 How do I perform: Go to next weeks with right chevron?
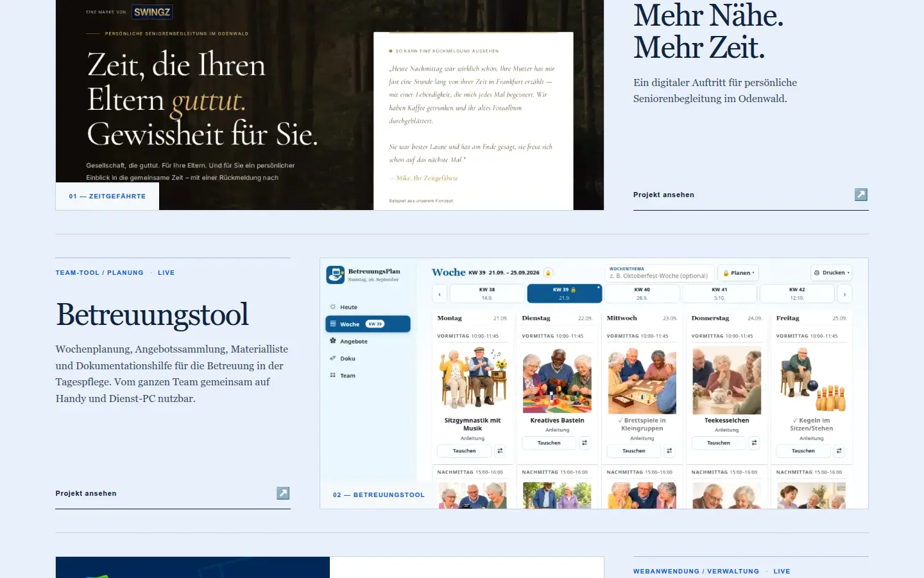844,294
